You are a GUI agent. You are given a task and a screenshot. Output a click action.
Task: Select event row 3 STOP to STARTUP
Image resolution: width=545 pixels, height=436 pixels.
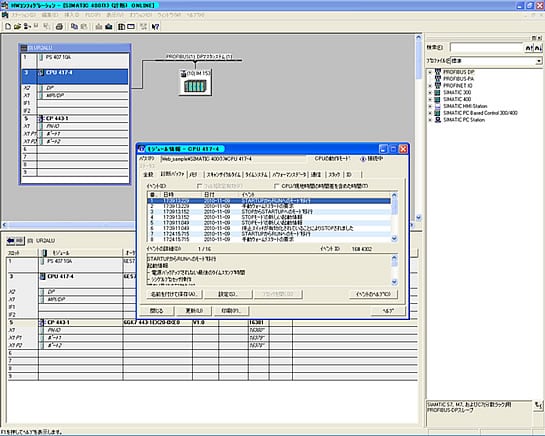click(x=269, y=212)
